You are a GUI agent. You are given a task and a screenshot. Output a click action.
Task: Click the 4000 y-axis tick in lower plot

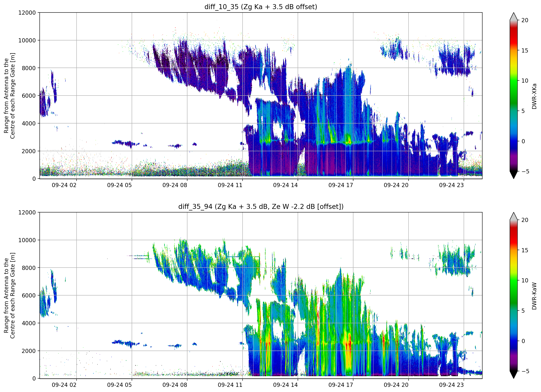pyautogui.click(x=29, y=323)
